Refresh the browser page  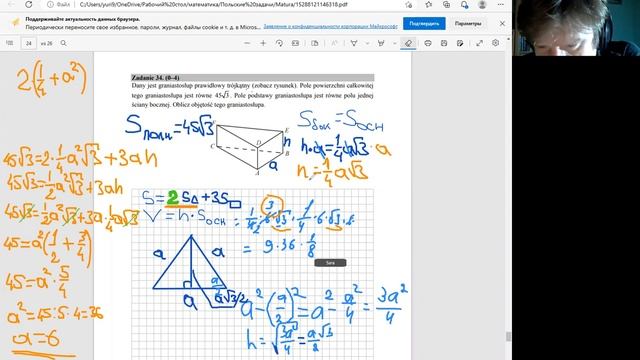point(29,4)
